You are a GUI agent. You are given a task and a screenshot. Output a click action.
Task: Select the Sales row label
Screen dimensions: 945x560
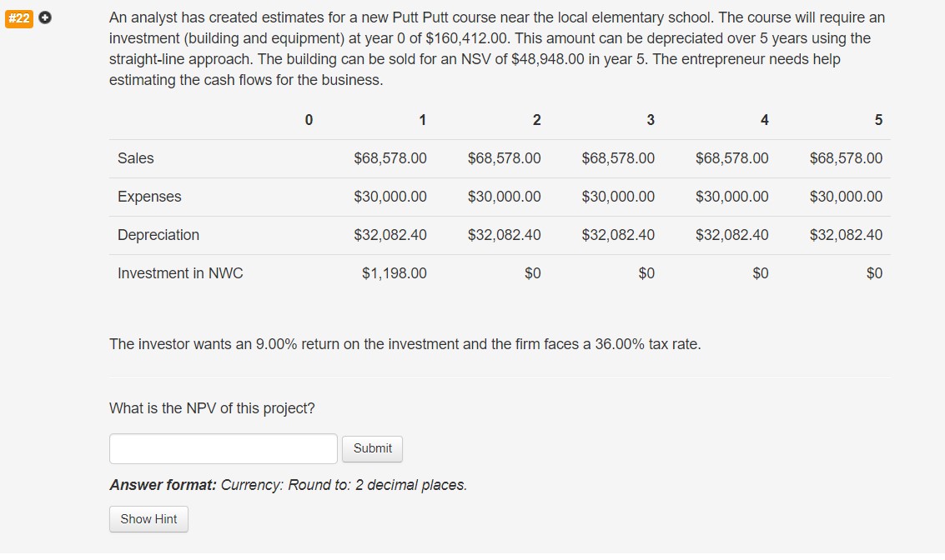(x=136, y=158)
